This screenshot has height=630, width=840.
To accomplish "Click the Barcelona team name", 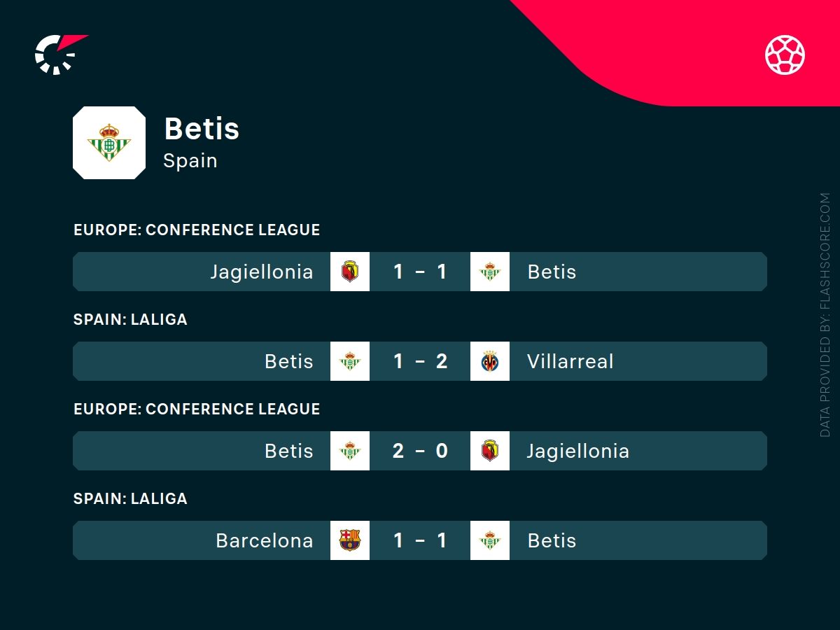I will pyautogui.click(x=265, y=540).
